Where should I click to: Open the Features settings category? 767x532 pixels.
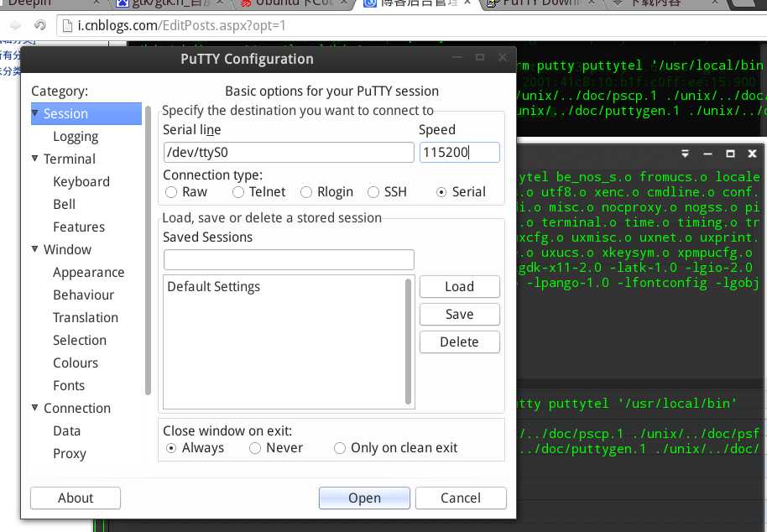pyautogui.click(x=79, y=227)
